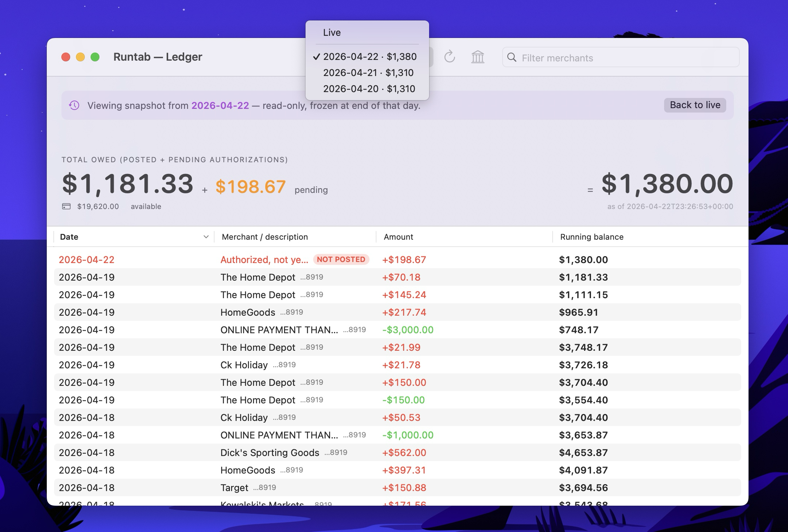This screenshot has height=532, width=788.
Task: Click the orange $198.67 pending total
Action: tap(251, 187)
